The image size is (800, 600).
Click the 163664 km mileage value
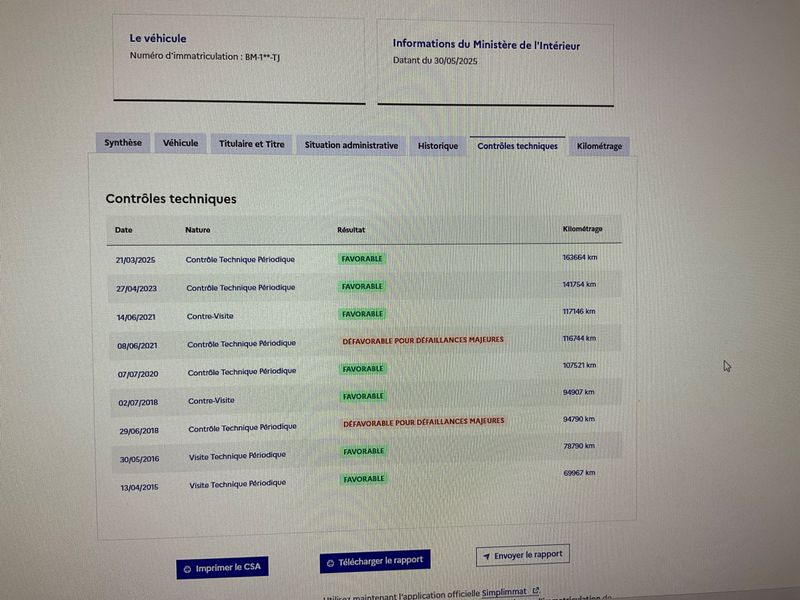(x=580, y=258)
